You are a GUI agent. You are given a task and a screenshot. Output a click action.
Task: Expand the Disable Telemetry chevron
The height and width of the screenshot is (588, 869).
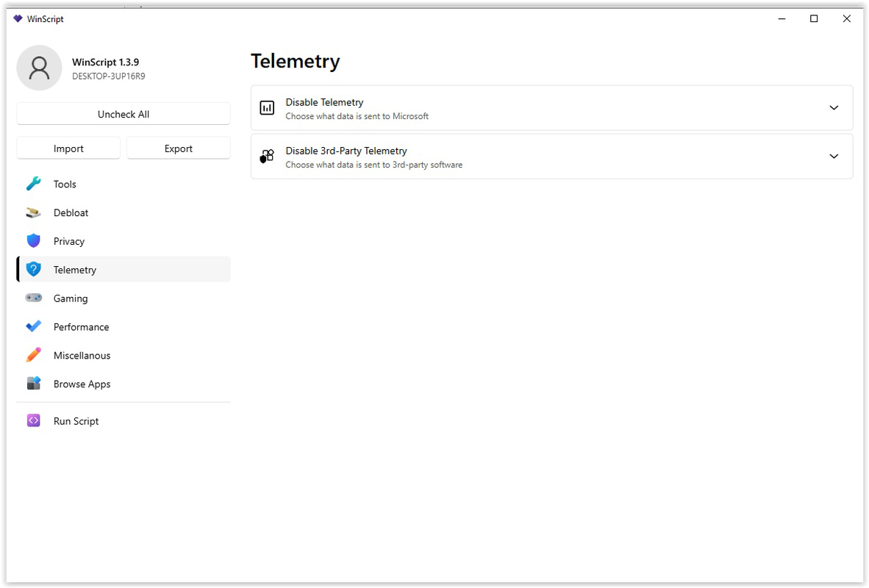pyautogui.click(x=834, y=108)
